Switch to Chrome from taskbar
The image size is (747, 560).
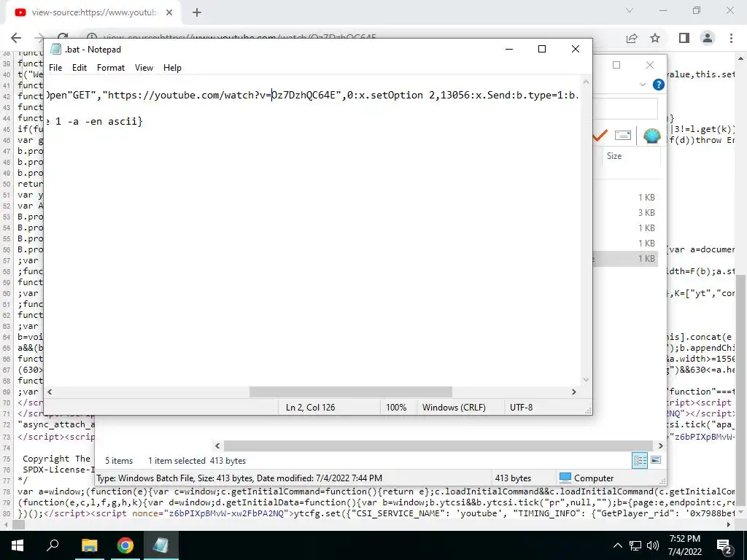(x=125, y=545)
